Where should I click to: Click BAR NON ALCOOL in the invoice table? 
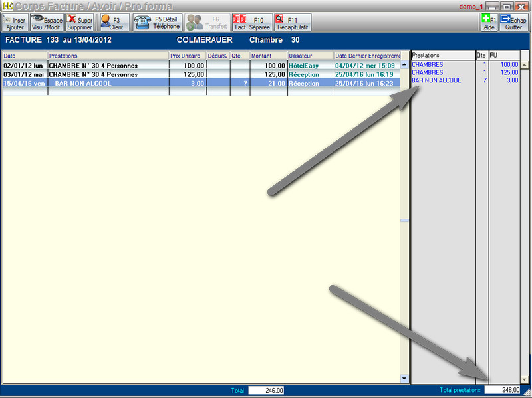coord(83,84)
